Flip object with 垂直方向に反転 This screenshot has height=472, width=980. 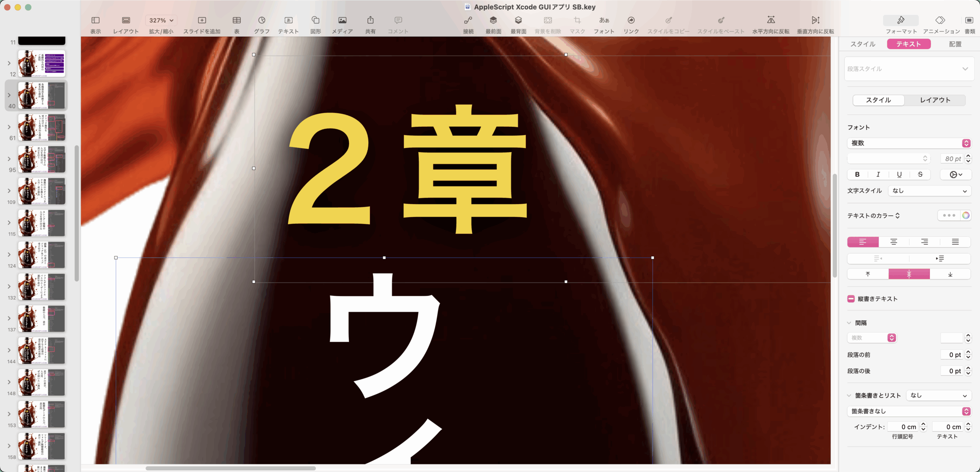click(815, 20)
